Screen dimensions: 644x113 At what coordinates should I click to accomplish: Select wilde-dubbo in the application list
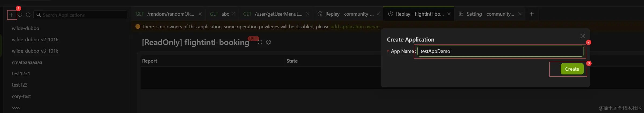26,28
